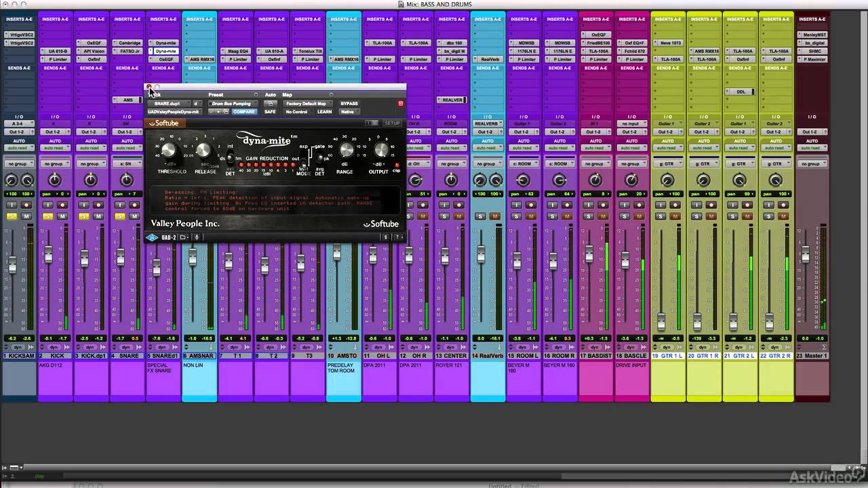Click the red target button in plugin header
The height and width of the screenshot is (488, 868).
click(x=400, y=104)
